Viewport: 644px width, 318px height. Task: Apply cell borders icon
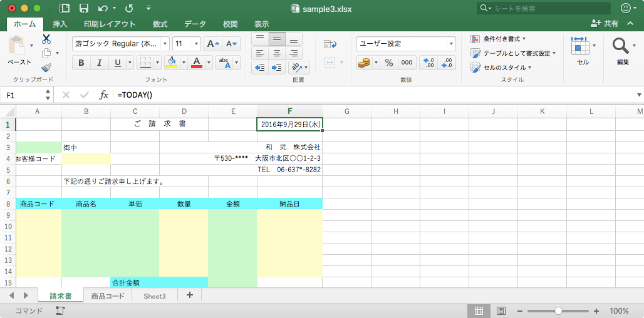144,63
